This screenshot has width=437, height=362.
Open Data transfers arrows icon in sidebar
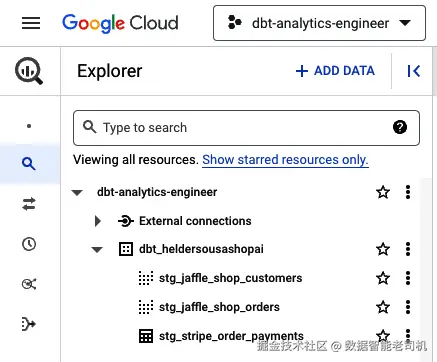[x=29, y=204]
